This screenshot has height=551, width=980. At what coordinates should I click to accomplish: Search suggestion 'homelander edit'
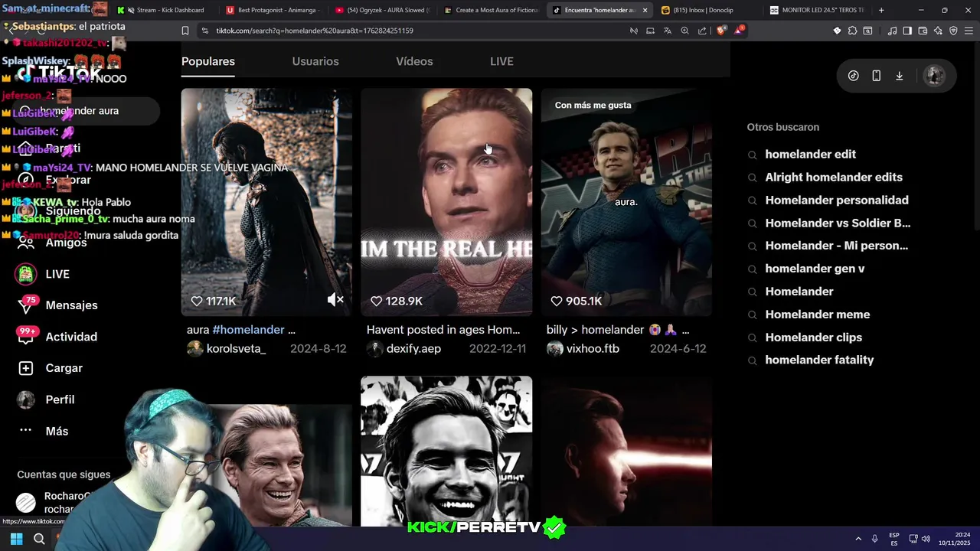pos(810,155)
